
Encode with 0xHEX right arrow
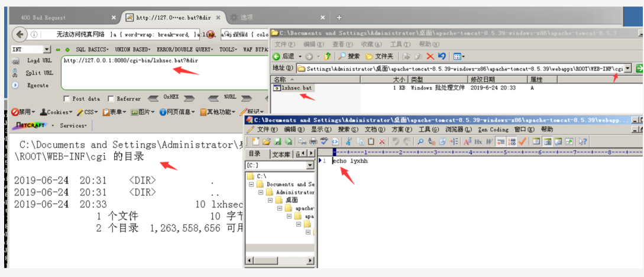pos(189,99)
